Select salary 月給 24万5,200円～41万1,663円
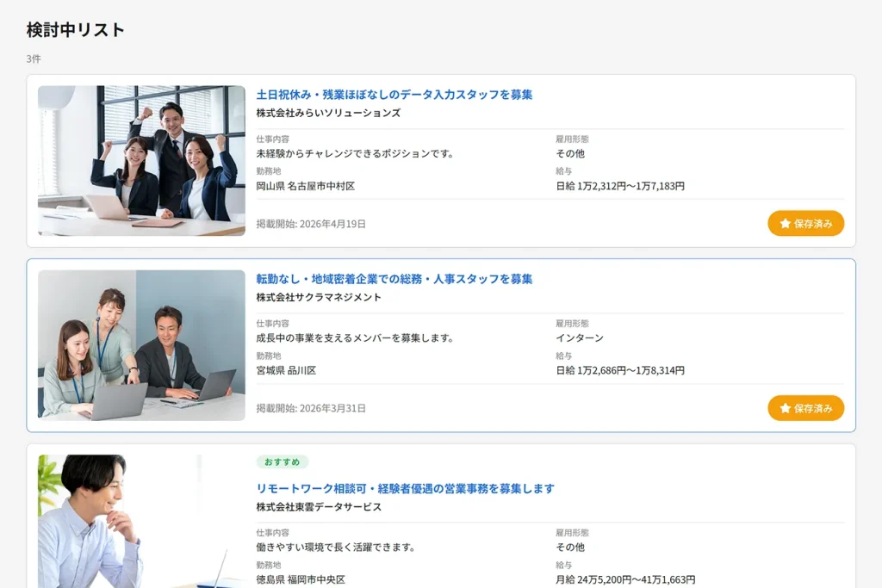 pos(625,579)
